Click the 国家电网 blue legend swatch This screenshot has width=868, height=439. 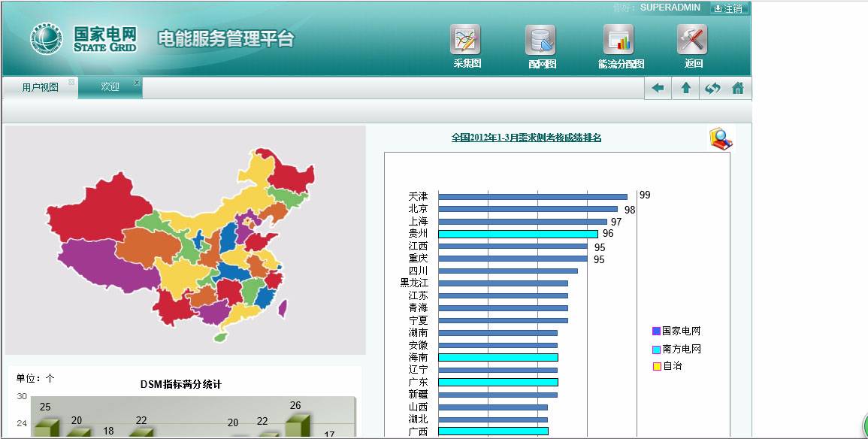pyautogui.click(x=657, y=331)
